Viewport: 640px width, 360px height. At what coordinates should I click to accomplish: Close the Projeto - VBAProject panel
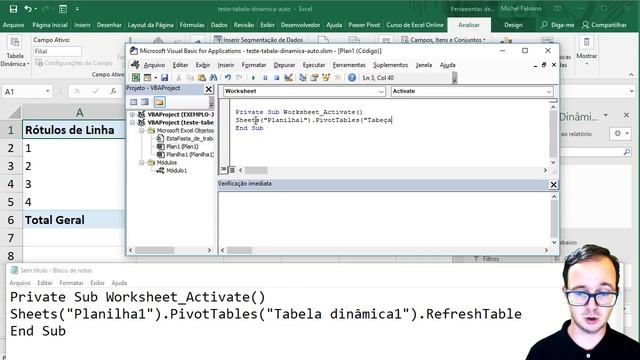coord(209,89)
